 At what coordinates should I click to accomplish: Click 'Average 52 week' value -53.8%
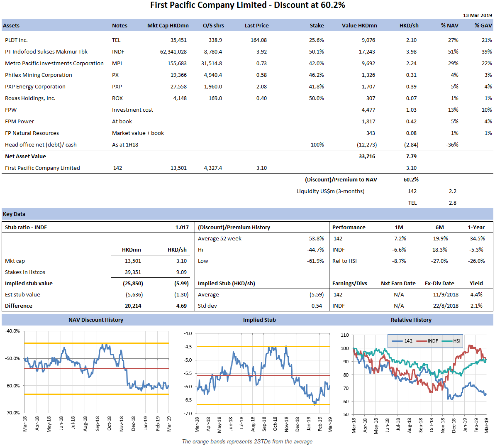pos(315,239)
